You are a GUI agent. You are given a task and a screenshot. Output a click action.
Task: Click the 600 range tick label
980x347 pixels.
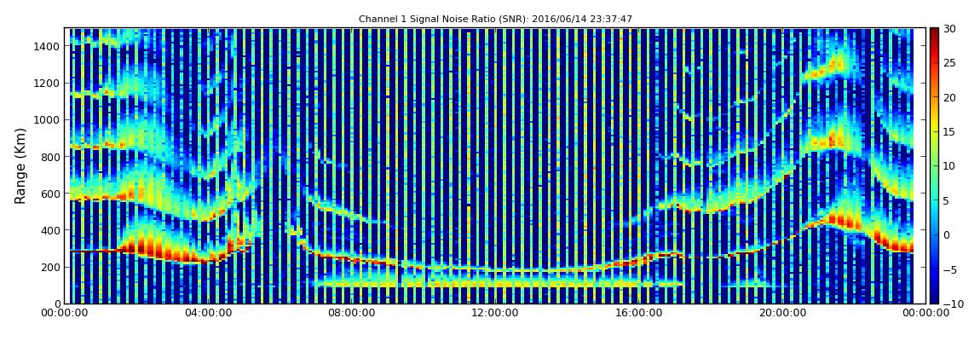[x=50, y=194]
